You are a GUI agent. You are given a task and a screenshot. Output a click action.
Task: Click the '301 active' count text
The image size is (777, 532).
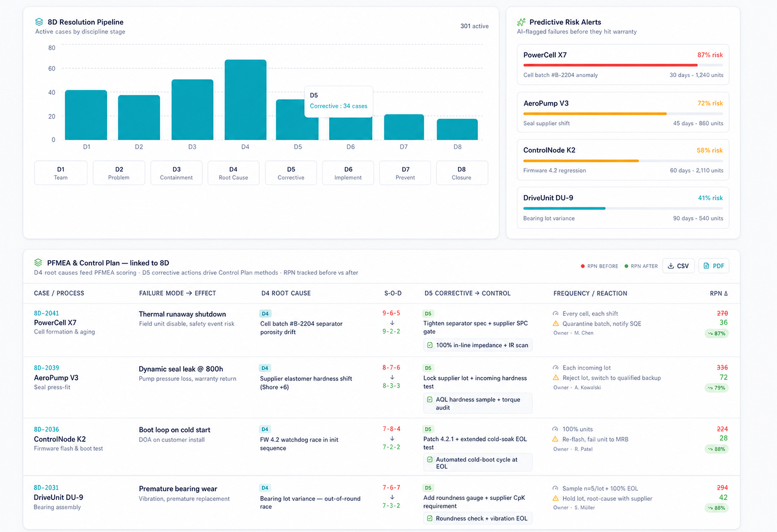point(474,26)
